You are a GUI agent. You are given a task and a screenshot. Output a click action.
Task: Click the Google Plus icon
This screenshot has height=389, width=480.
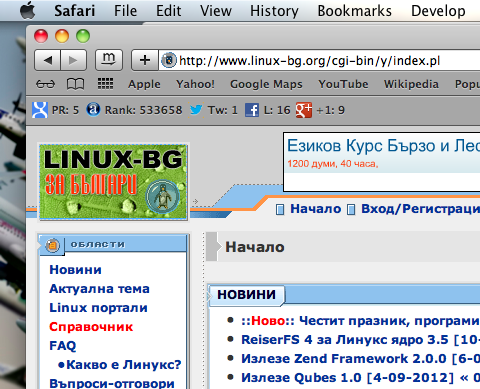(x=304, y=110)
